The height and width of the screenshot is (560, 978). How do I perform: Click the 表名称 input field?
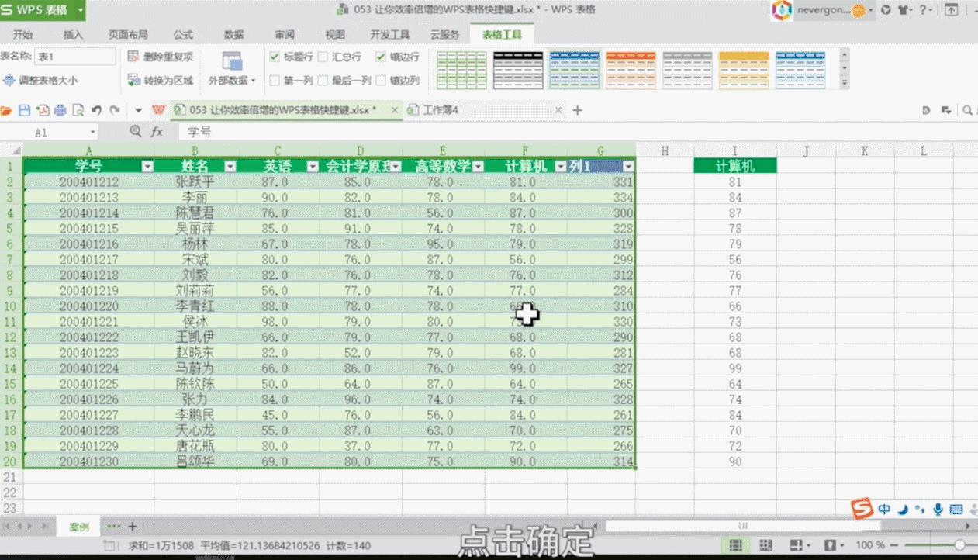point(74,57)
